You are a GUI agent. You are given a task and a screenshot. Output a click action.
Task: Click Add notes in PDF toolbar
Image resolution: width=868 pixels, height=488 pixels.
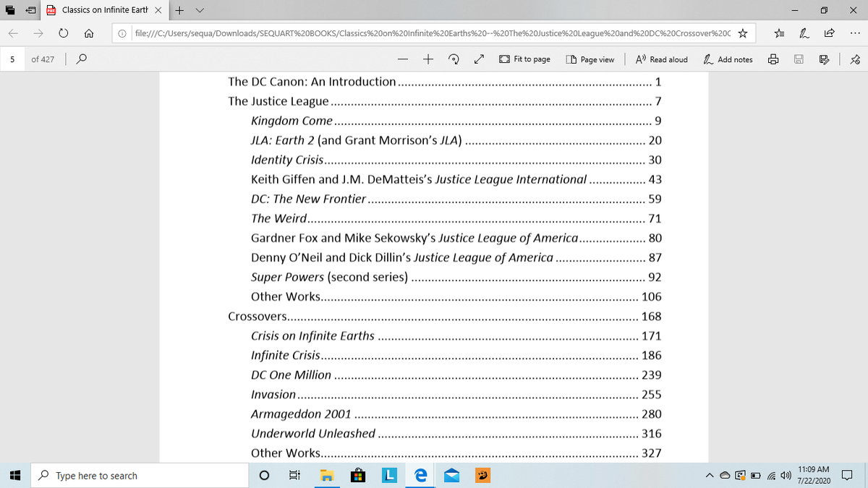click(x=727, y=59)
